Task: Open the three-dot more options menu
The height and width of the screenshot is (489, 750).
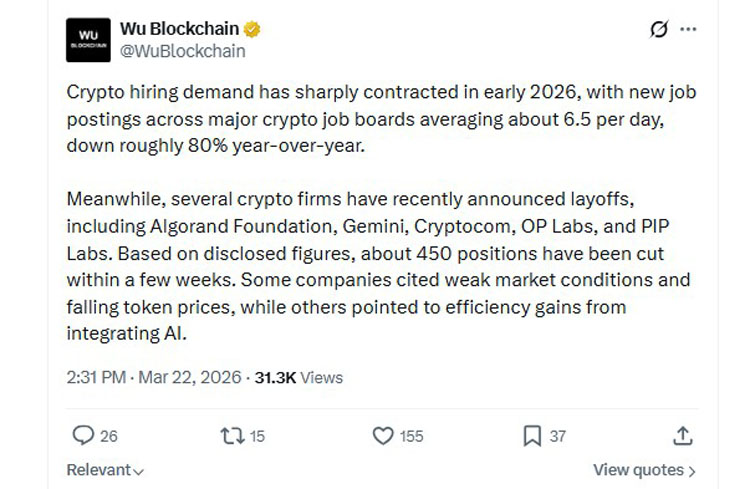Action: tap(688, 30)
